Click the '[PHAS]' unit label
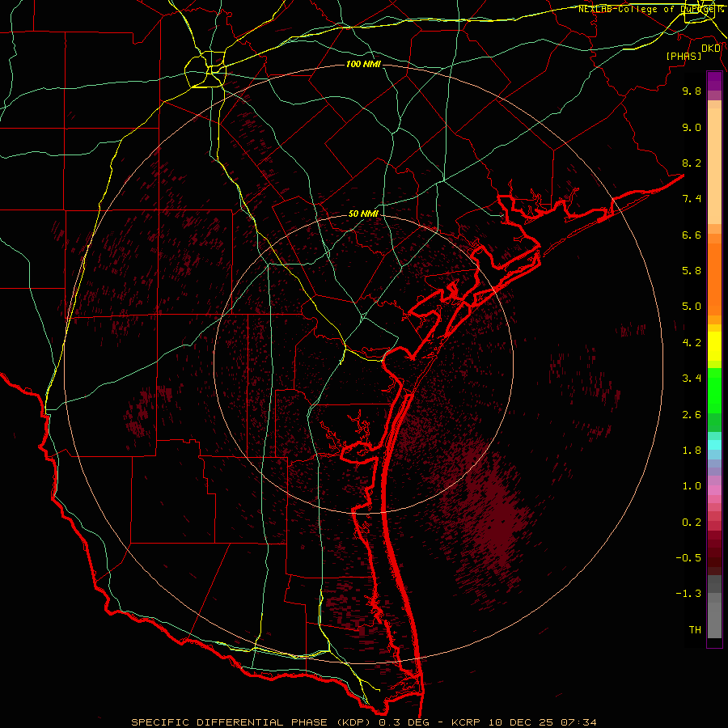This screenshot has width=728, height=728. pos(684,56)
